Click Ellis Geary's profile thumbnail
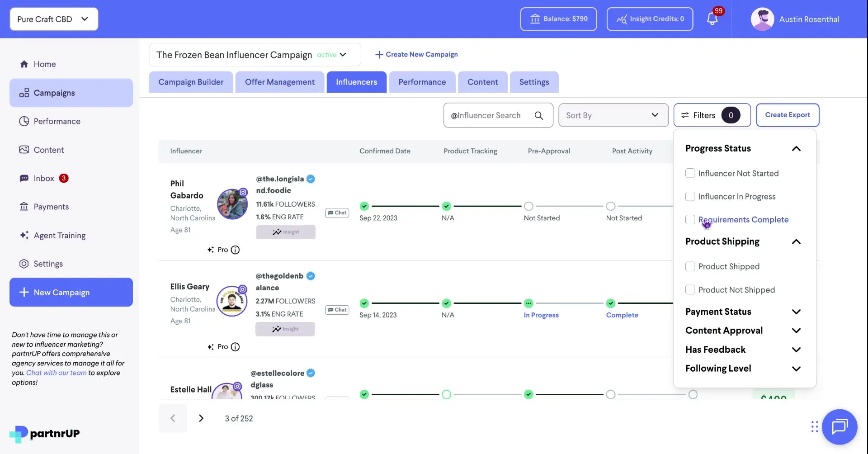868x454 pixels. pos(232,301)
